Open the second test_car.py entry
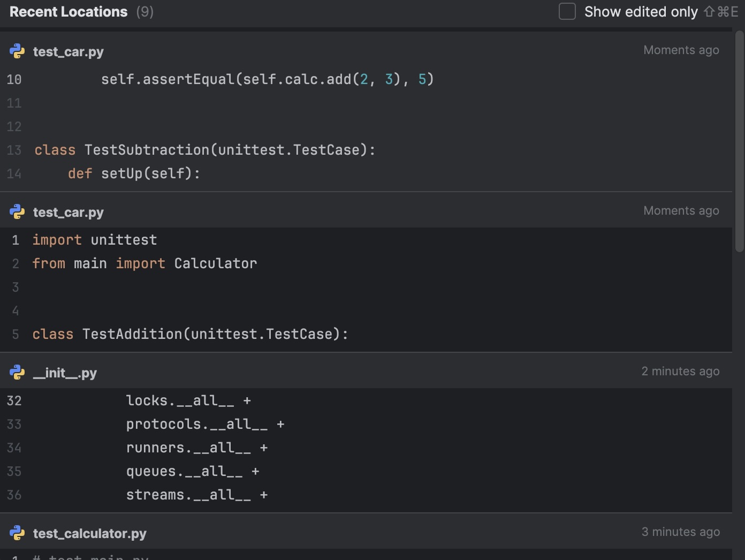The width and height of the screenshot is (745, 560). [x=69, y=212]
